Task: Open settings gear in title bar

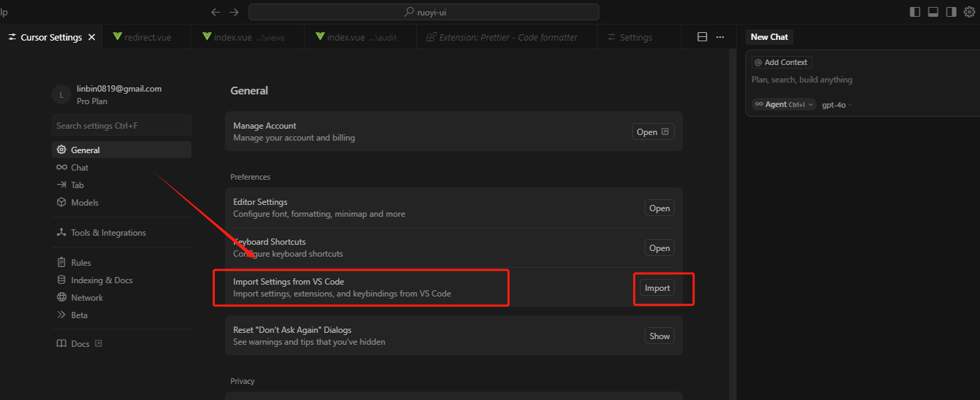Action: [970, 12]
